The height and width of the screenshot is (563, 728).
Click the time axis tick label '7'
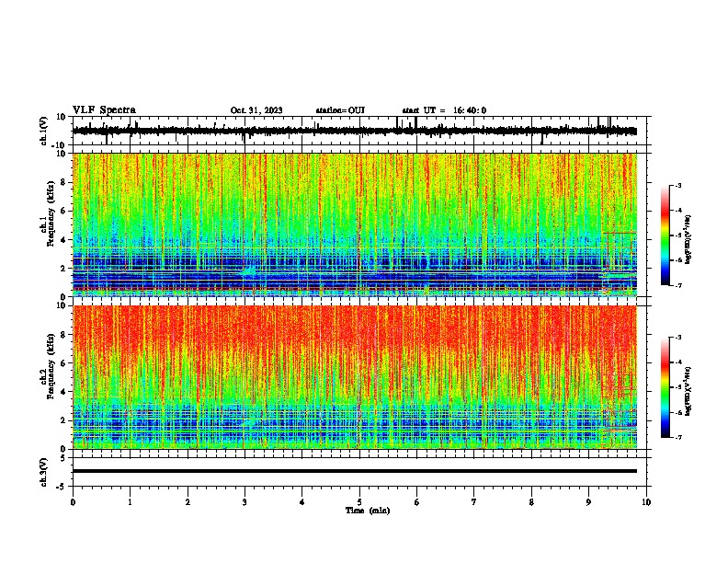coord(474,502)
